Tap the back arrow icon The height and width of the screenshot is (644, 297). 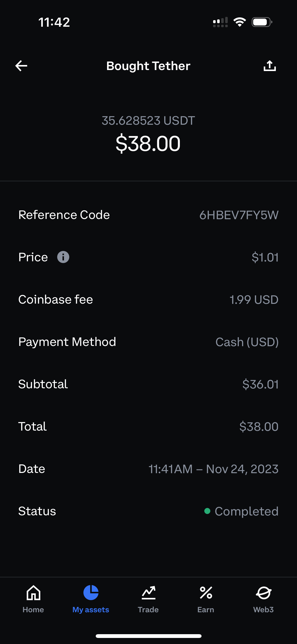pos(21,66)
